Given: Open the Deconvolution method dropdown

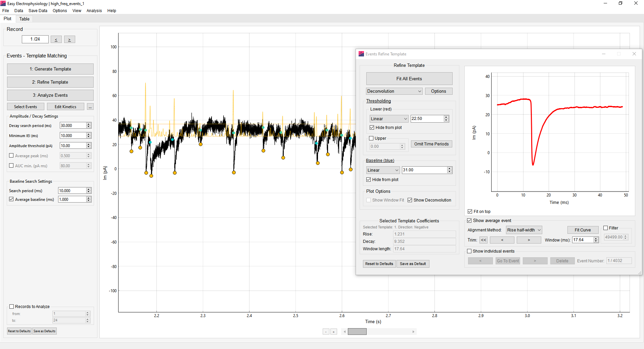Looking at the screenshot, I should pyautogui.click(x=394, y=91).
